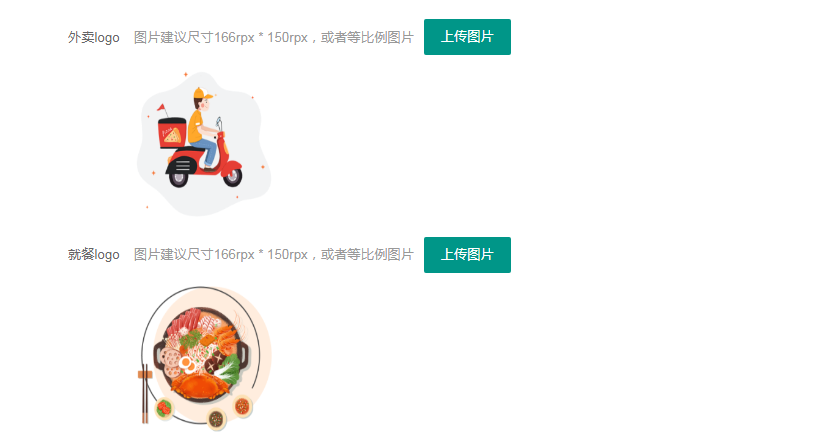
Task: Click the rider's yellow cap
Action: coord(202,94)
